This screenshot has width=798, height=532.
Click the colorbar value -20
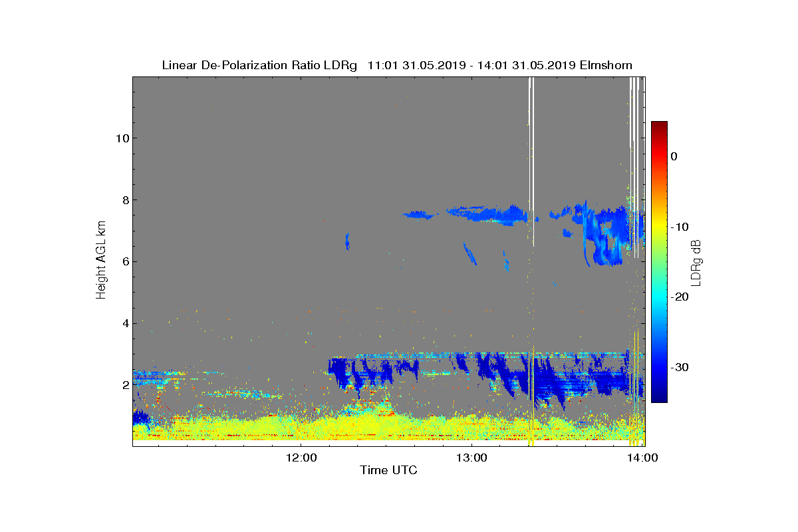pos(679,297)
